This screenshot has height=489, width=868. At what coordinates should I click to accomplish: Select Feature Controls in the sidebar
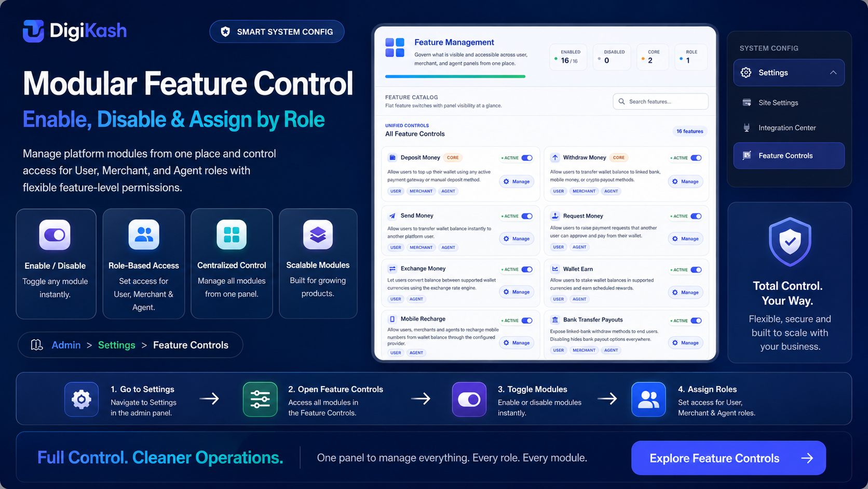click(x=789, y=155)
